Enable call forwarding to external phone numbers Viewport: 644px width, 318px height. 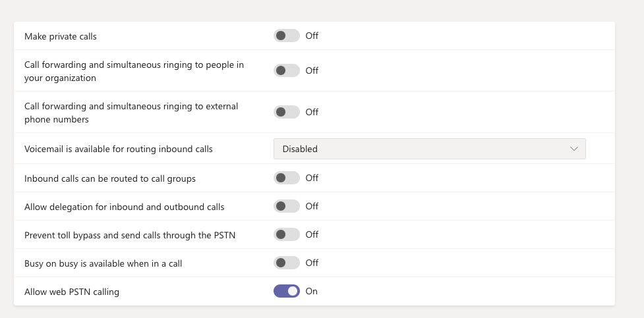[x=287, y=112]
